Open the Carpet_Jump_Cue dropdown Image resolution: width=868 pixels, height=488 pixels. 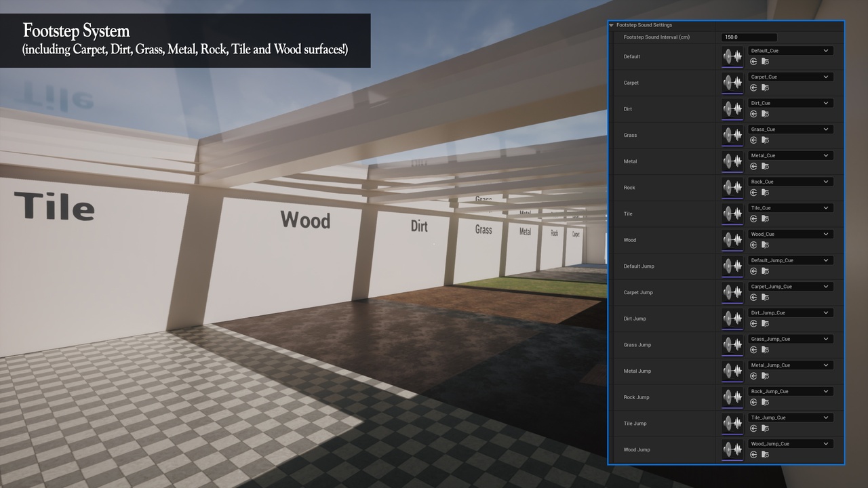(x=790, y=287)
